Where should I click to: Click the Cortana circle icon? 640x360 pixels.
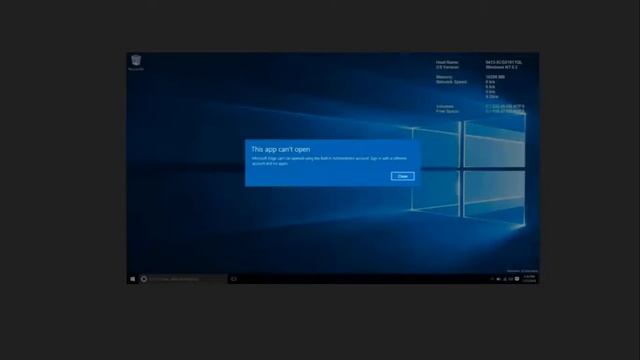(144, 279)
